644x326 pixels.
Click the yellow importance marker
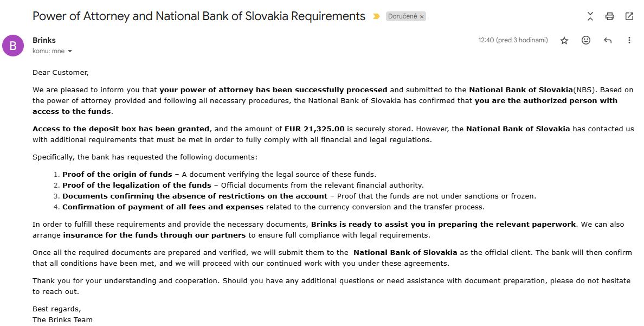[376, 16]
